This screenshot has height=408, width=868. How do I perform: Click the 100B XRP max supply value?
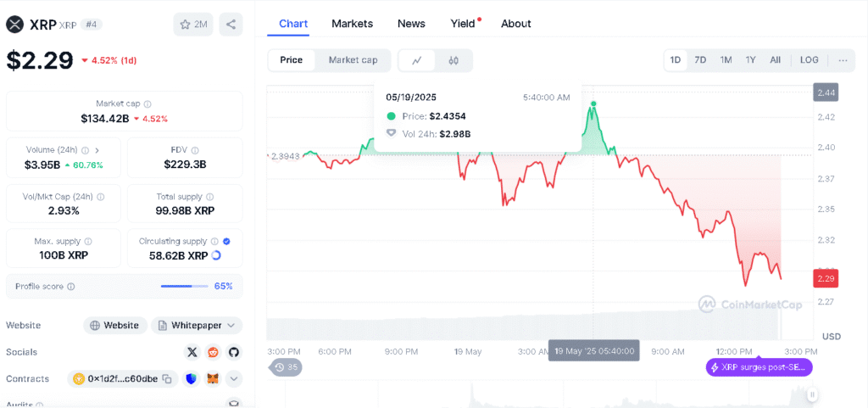click(x=63, y=256)
